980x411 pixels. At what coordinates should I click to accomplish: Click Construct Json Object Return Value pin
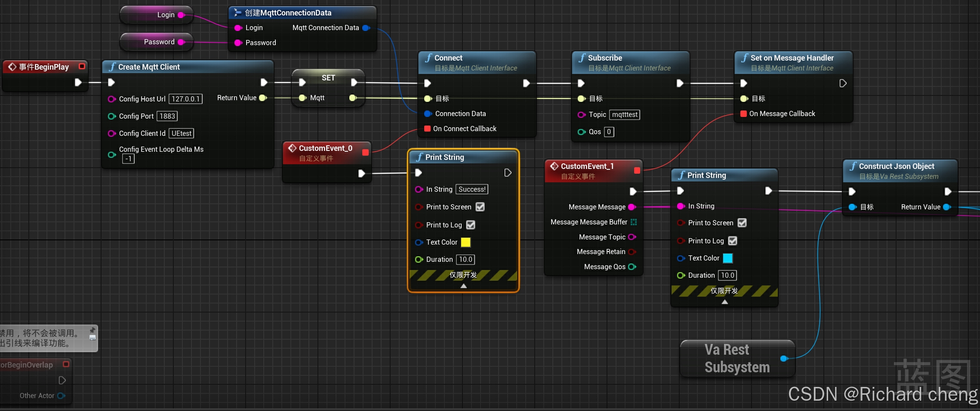[x=947, y=207]
